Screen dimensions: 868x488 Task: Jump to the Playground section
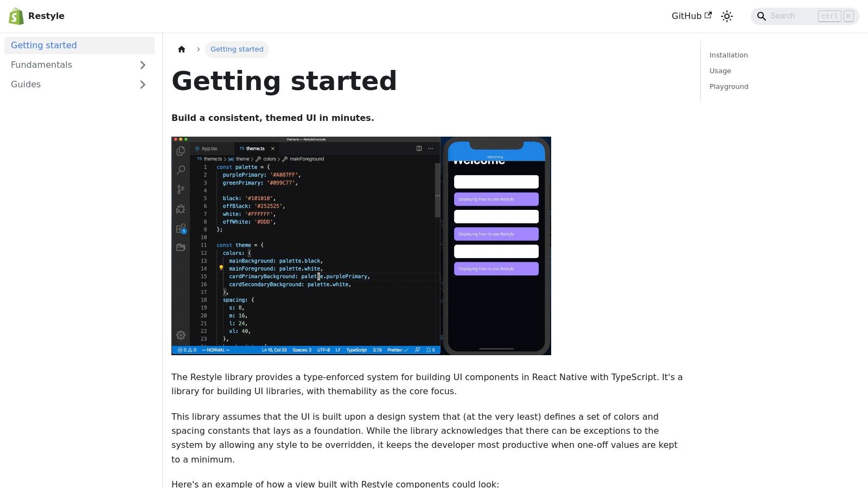(x=729, y=87)
